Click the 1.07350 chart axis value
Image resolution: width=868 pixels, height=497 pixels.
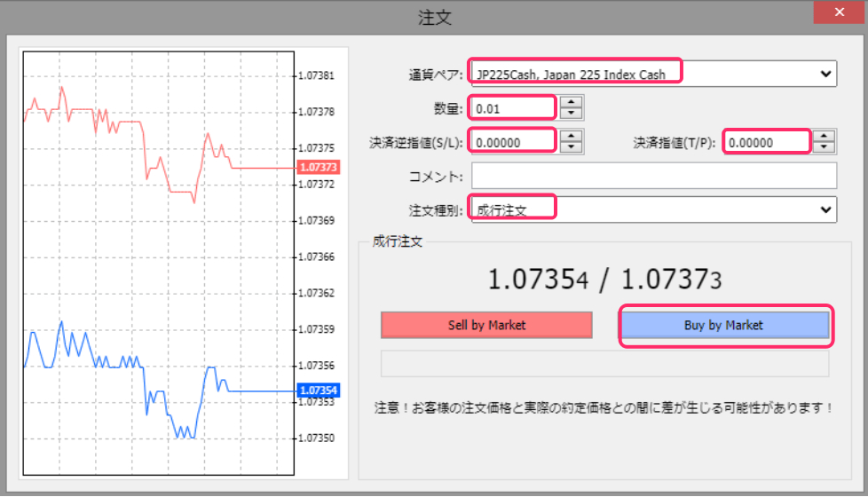coord(317,438)
